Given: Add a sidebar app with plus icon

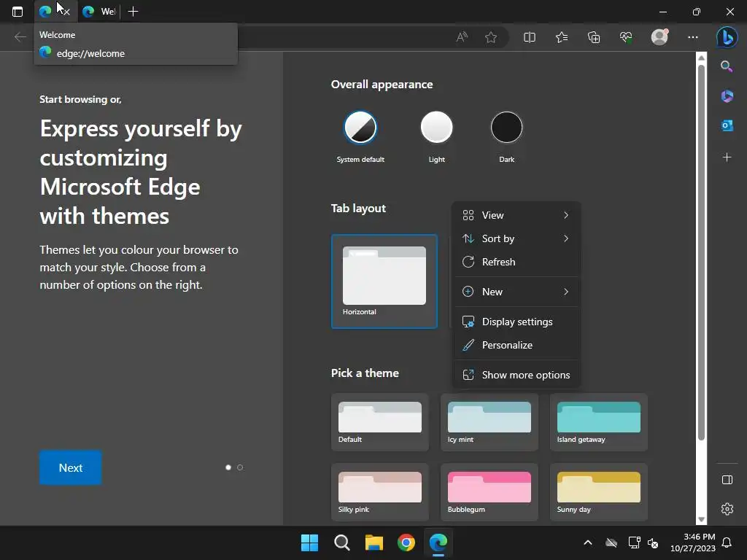Looking at the screenshot, I should click(x=727, y=157).
